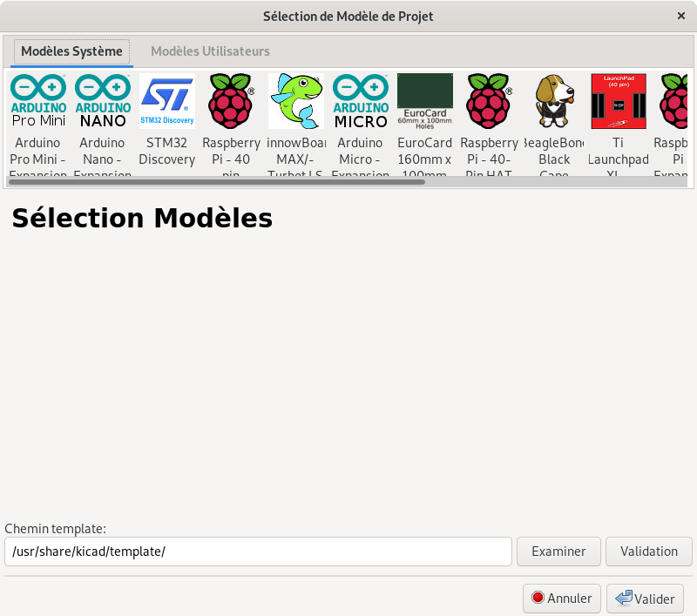Image resolution: width=697 pixels, height=616 pixels.
Task: Choose the innowBoard MAX fish icon template
Action: click(296, 101)
